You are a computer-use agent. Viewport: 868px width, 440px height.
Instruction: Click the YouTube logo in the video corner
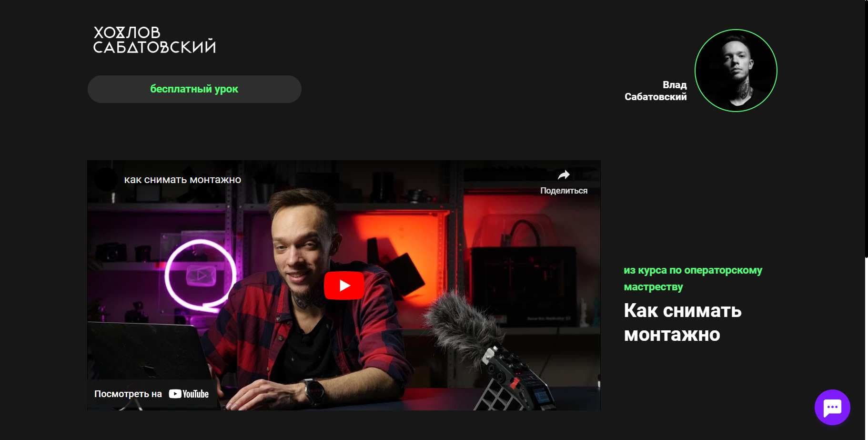pos(189,394)
